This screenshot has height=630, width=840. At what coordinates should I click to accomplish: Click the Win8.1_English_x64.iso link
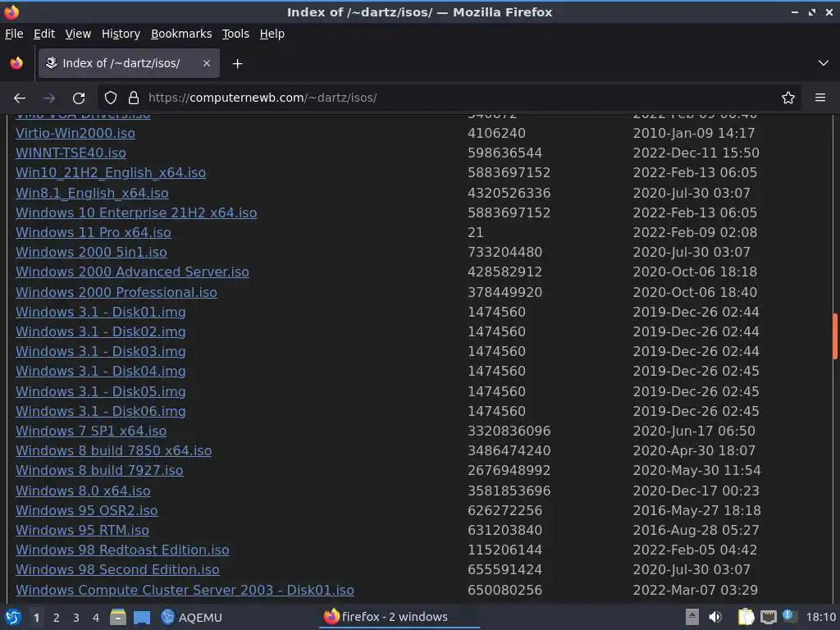[92, 194]
